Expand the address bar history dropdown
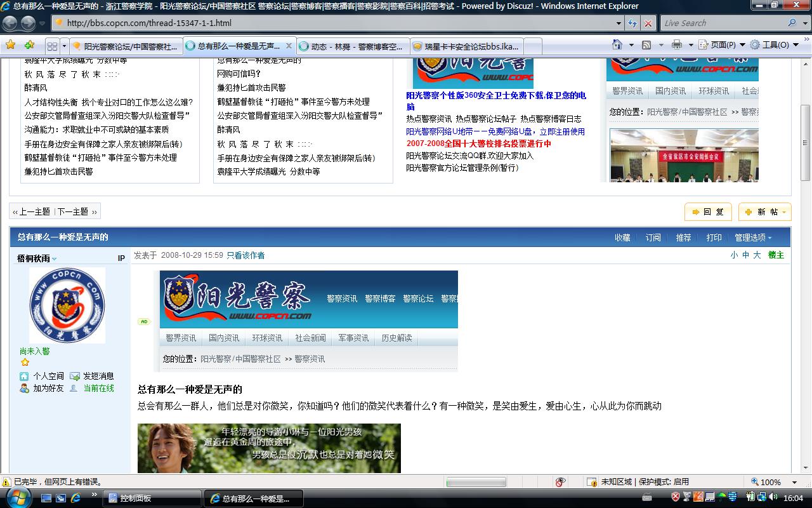812x508 pixels. tap(619, 23)
